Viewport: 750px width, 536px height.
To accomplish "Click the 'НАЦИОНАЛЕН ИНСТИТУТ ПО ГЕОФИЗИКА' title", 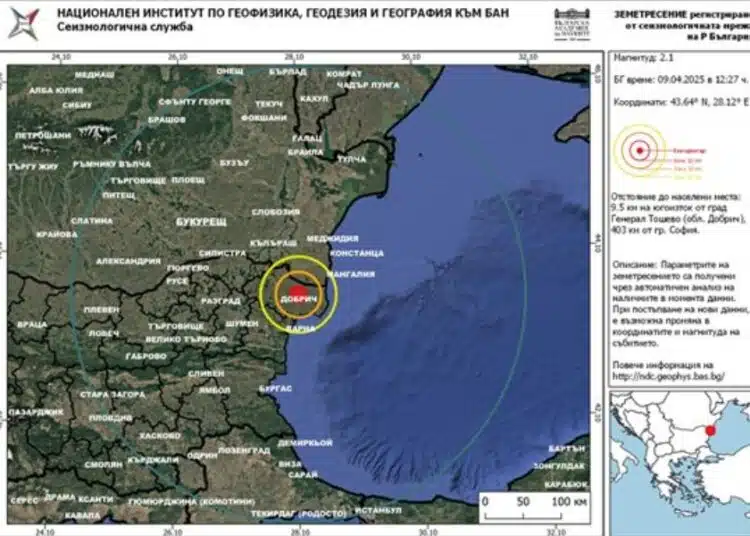I will (283, 13).
